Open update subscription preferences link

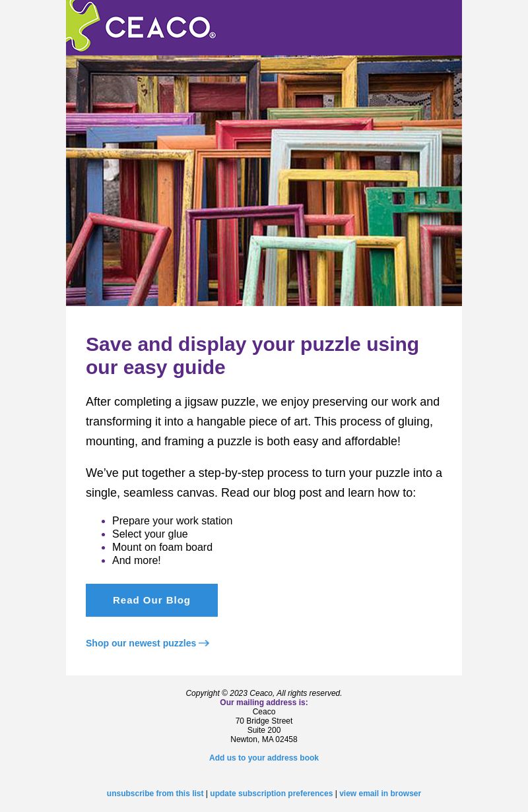pos(271,794)
